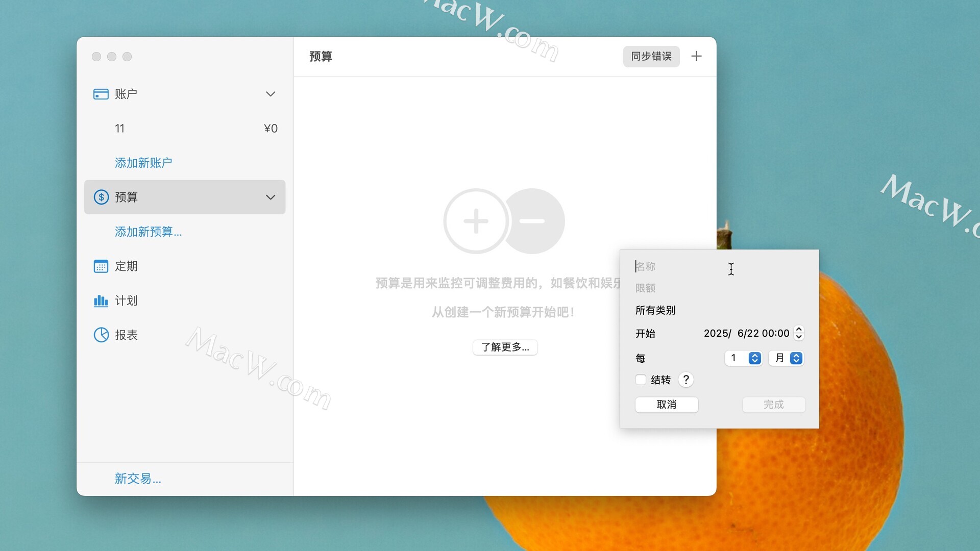980x551 pixels.
Task: Click 添加新账户 link
Action: point(143,163)
